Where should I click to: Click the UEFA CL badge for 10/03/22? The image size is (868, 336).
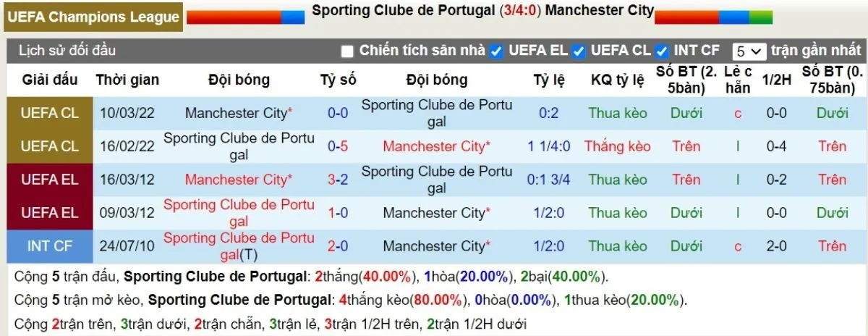(x=50, y=113)
